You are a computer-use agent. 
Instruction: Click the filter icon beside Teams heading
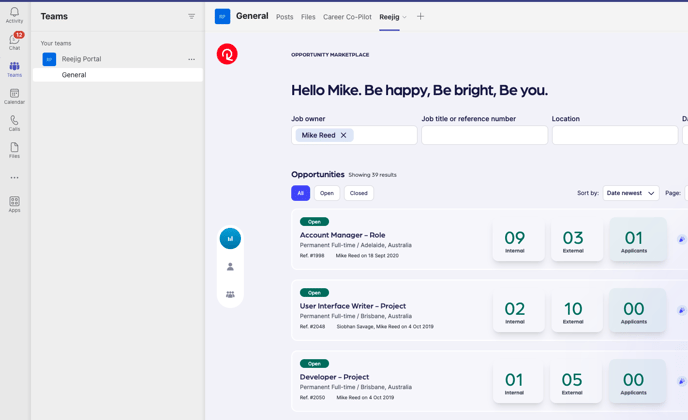[191, 17]
